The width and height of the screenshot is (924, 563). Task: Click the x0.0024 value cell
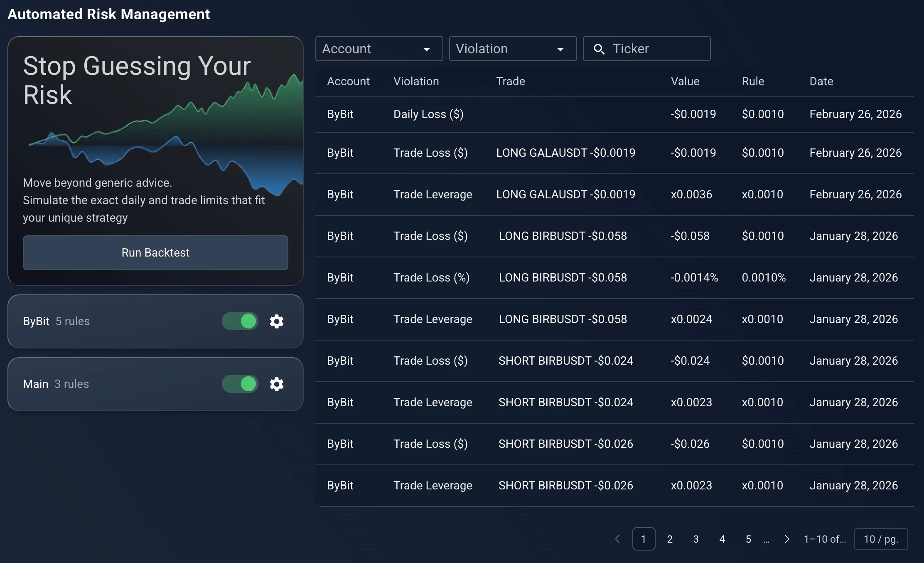tap(691, 319)
